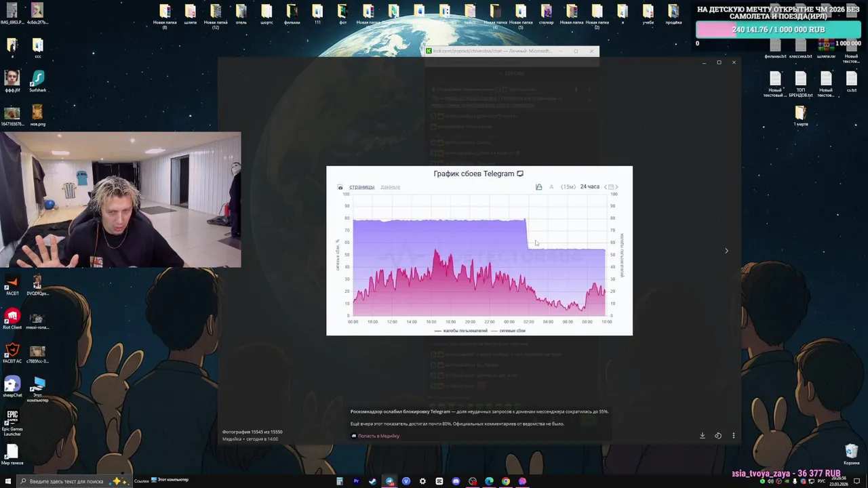868x488 pixels.
Task: Open Settings gear from the taskbar
Action: 422,481
